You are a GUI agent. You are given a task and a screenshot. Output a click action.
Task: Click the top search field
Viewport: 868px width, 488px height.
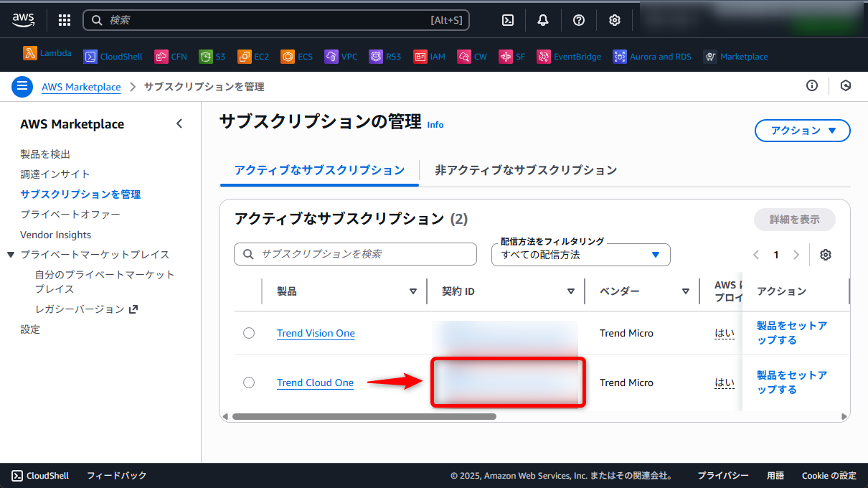276,20
